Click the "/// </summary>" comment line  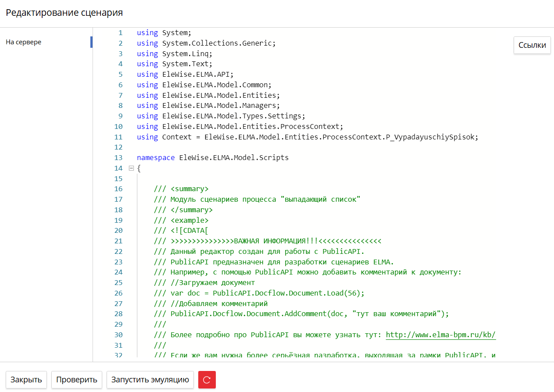point(183,210)
